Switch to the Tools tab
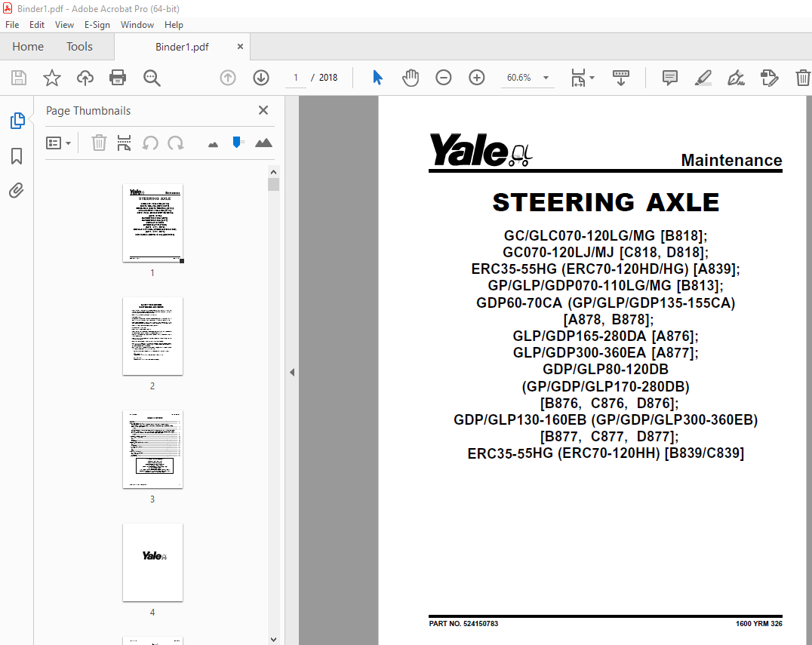 79,47
